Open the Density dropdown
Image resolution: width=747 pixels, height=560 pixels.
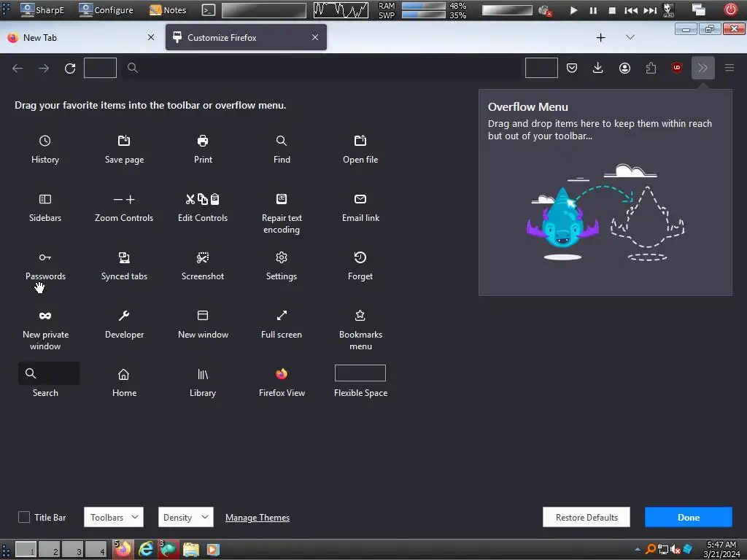185,517
